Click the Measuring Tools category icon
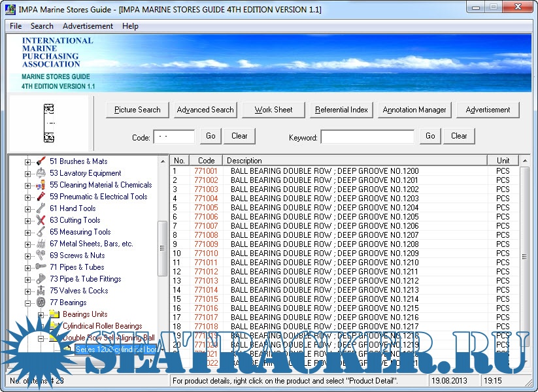Screen dimensions: 538x392 coord(41,232)
